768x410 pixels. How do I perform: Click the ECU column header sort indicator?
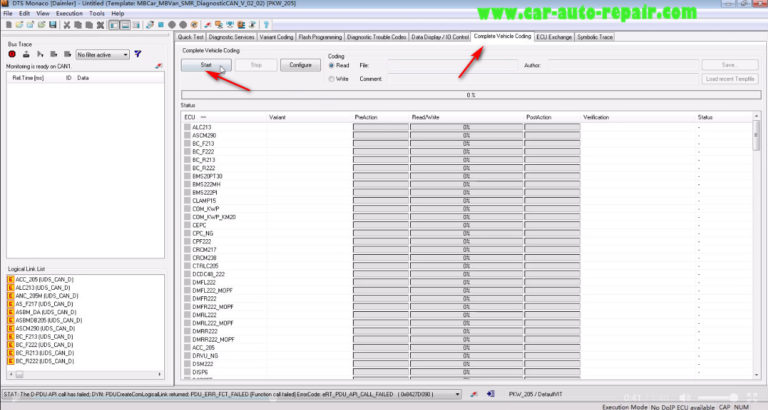(x=203, y=117)
